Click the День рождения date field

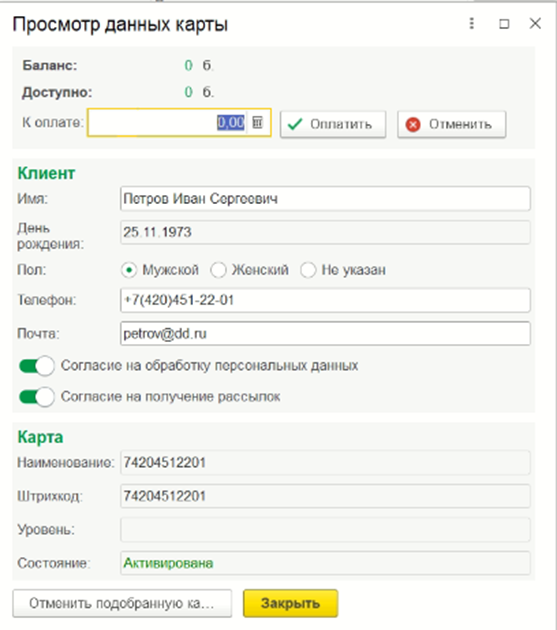(x=325, y=232)
